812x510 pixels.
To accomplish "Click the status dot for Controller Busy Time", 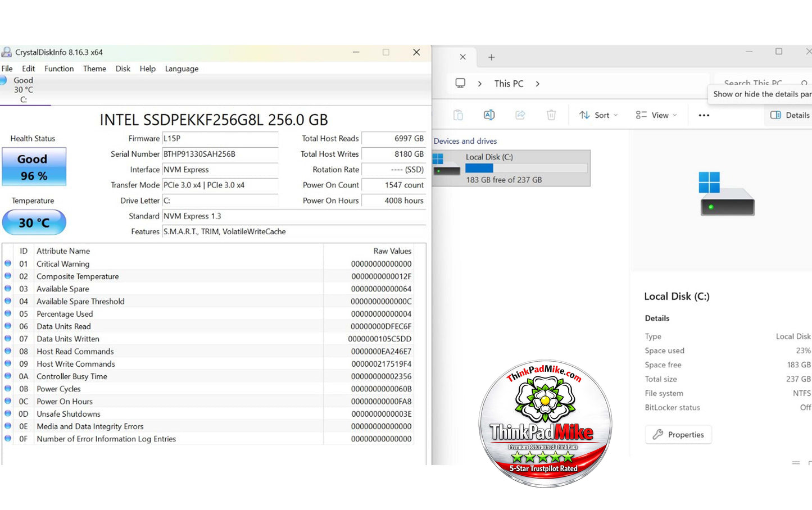I will pos(8,376).
